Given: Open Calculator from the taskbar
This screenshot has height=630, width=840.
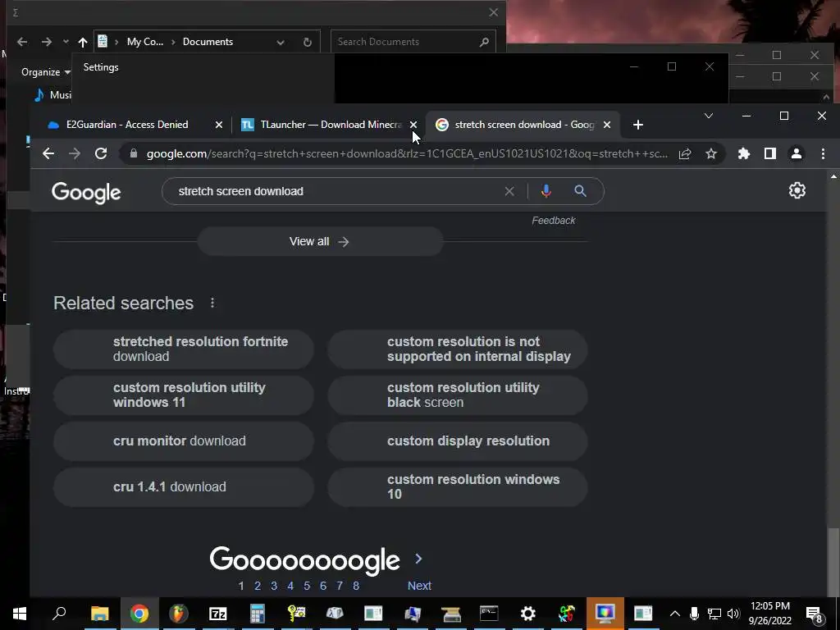Looking at the screenshot, I should (x=257, y=614).
